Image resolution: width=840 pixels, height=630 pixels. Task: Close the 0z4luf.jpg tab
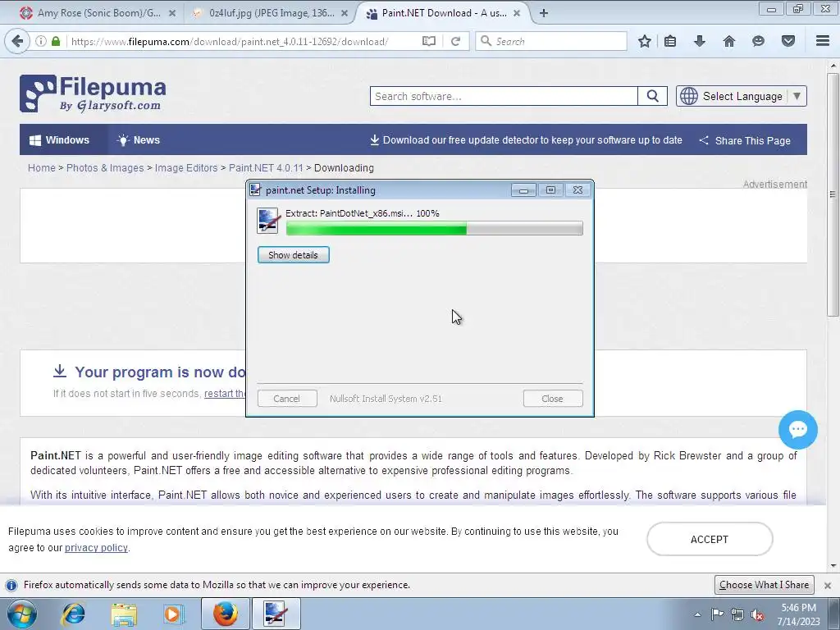345,13
